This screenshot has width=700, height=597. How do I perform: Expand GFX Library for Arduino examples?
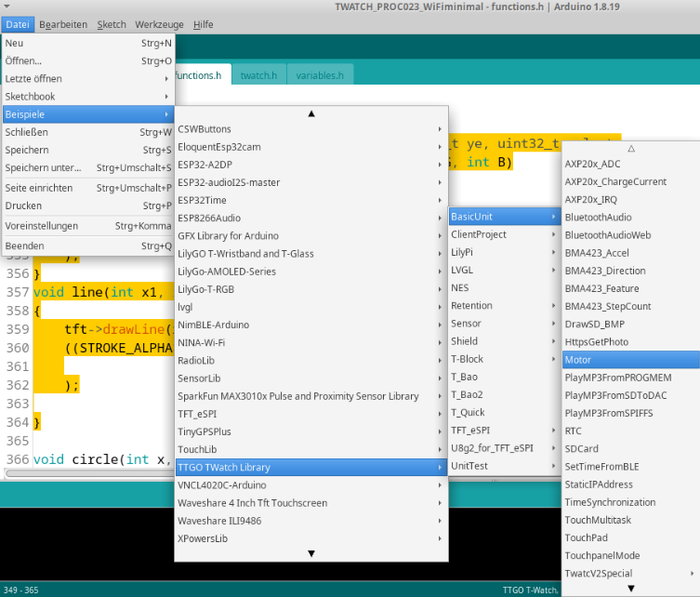point(311,236)
